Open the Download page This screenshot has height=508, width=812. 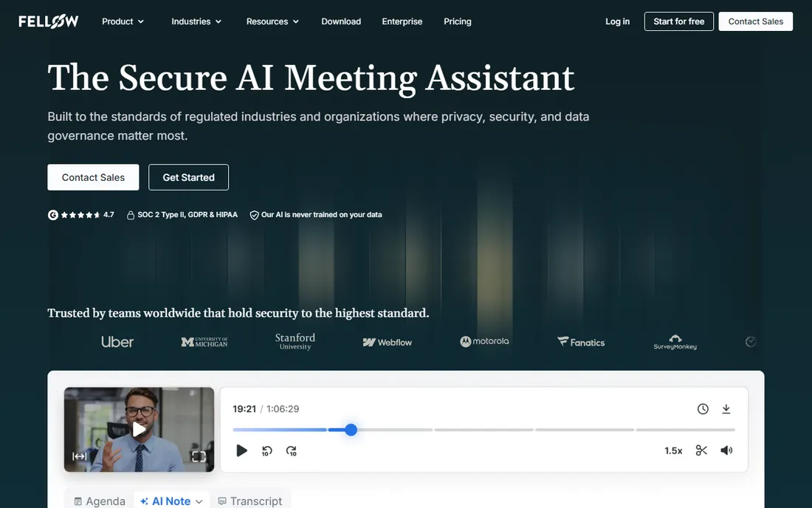click(x=341, y=21)
